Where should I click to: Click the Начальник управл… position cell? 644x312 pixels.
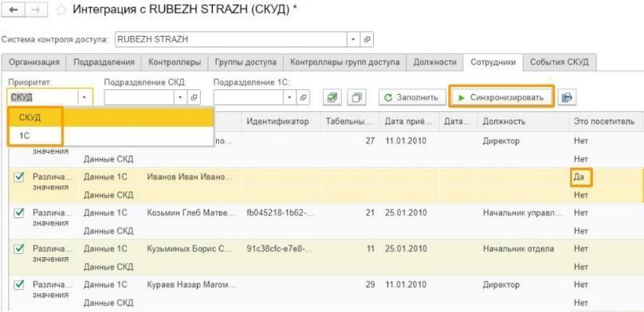point(522,213)
